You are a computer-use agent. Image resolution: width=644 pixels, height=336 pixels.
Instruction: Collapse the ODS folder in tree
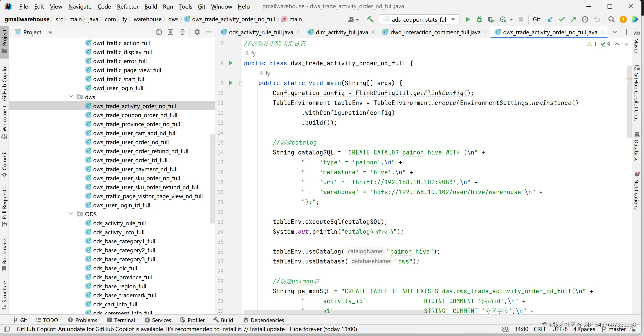click(71, 214)
